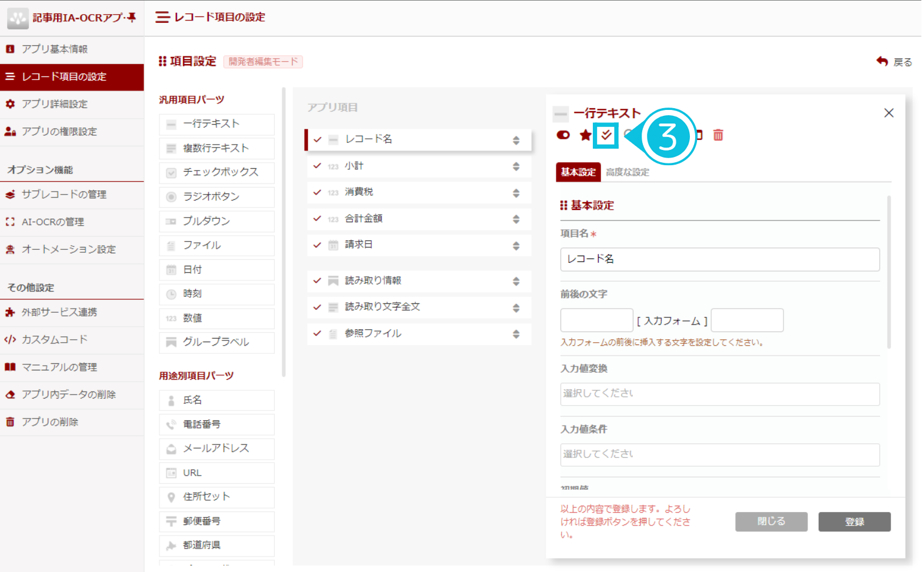Click the suffix text box after 入力フォーム

tap(747, 320)
